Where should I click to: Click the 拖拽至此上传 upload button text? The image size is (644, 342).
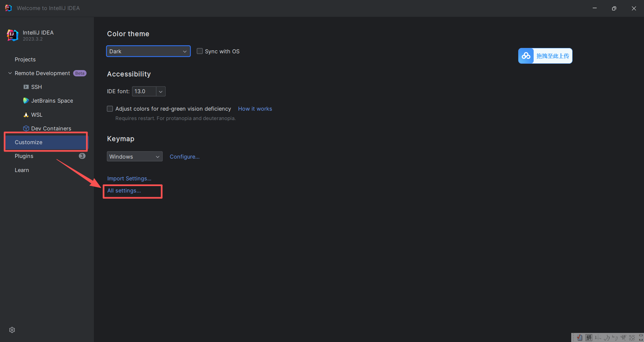tap(552, 56)
